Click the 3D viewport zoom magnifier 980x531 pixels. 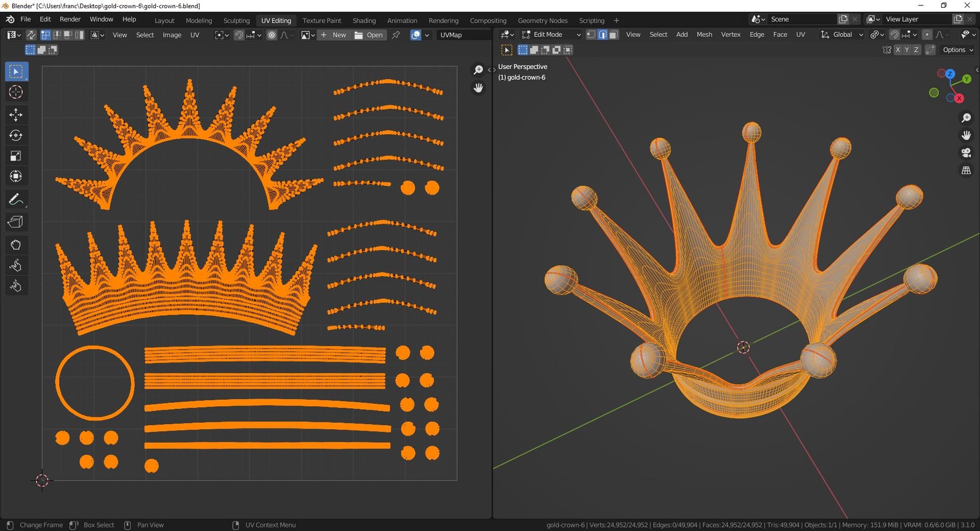pyautogui.click(x=966, y=118)
